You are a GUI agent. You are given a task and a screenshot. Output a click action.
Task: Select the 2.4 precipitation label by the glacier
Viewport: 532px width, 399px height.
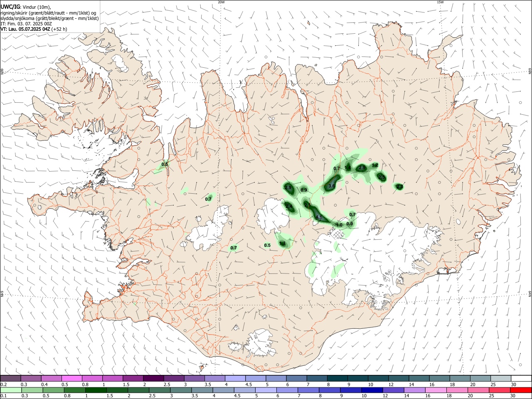[289, 206]
